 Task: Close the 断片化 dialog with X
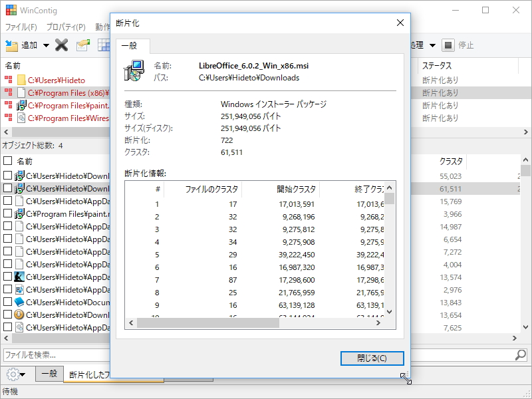[x=400, y=23]
